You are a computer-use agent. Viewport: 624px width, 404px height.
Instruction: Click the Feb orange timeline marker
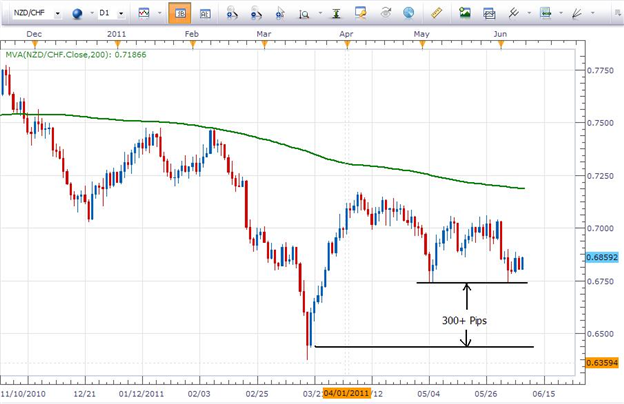pos(193,44)
